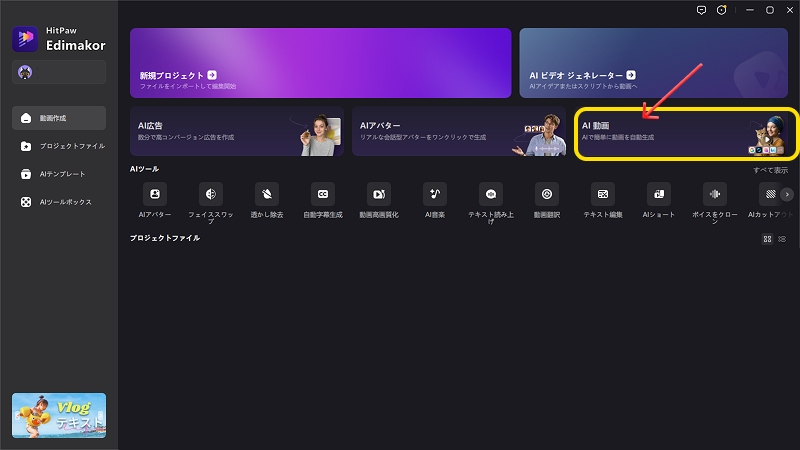Switch project files to list view
This screenshot has height=450, width=800.
(782, 239)
